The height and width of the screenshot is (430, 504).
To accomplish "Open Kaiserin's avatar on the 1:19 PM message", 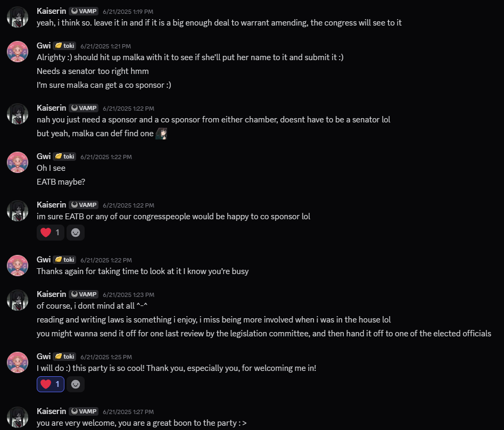I will pos(18,17).
